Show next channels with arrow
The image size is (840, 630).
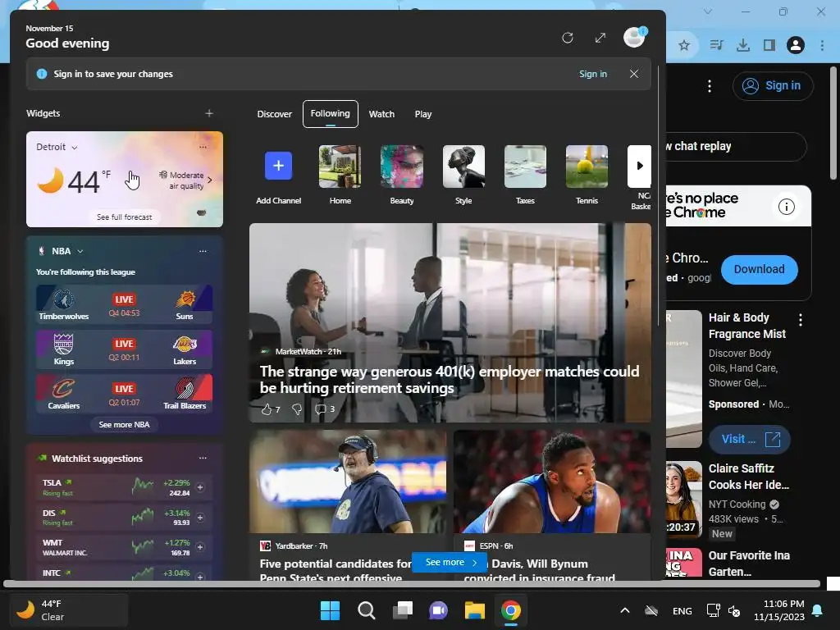640,166
